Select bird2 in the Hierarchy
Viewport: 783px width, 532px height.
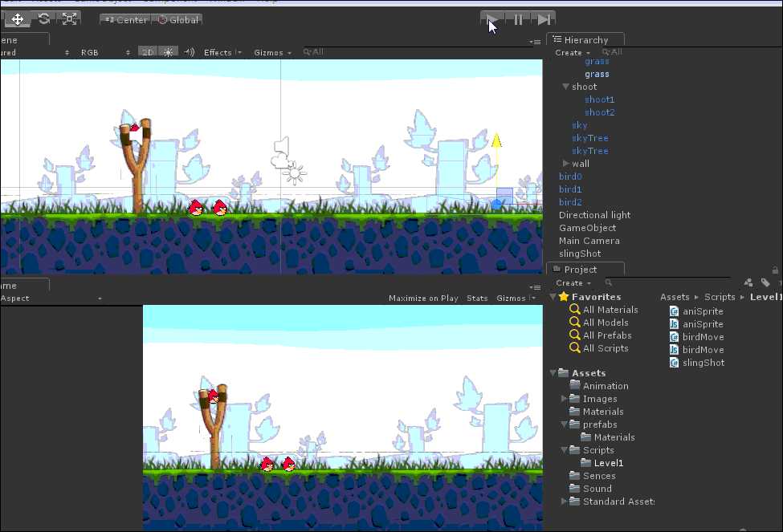570,202
